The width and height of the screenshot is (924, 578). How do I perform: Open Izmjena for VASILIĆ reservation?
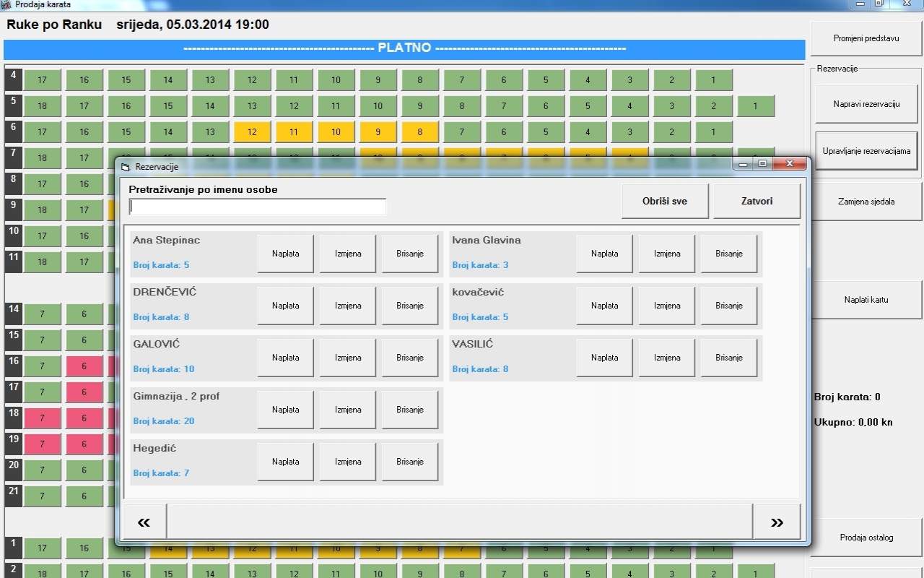(666, 358)
